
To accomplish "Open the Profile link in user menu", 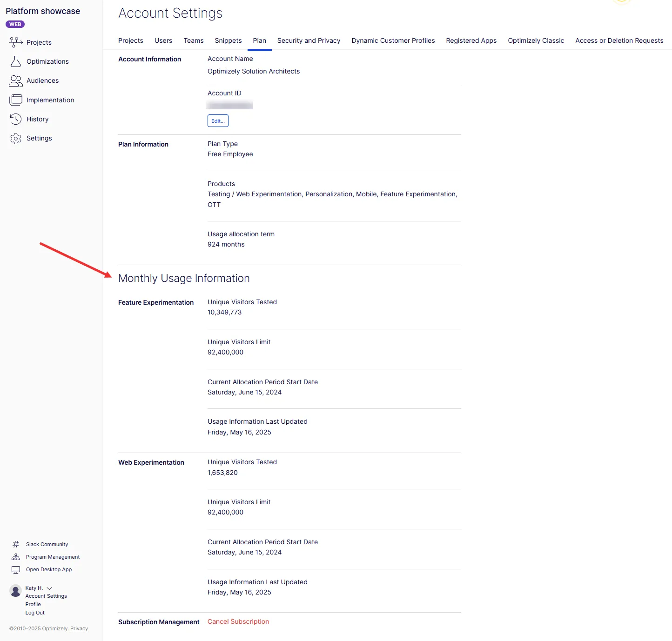I will (x=33, y=604).
